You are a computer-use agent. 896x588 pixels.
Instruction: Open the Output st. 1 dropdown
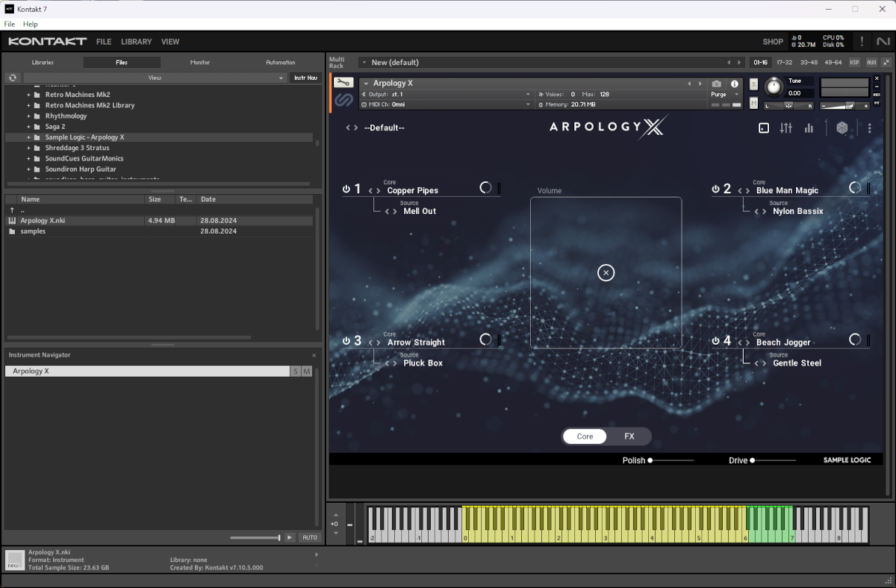pos(447,95)
